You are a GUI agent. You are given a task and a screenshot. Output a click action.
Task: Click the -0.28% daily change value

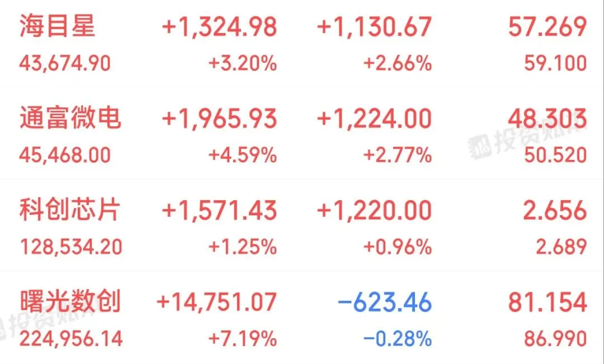click(398, 339)
